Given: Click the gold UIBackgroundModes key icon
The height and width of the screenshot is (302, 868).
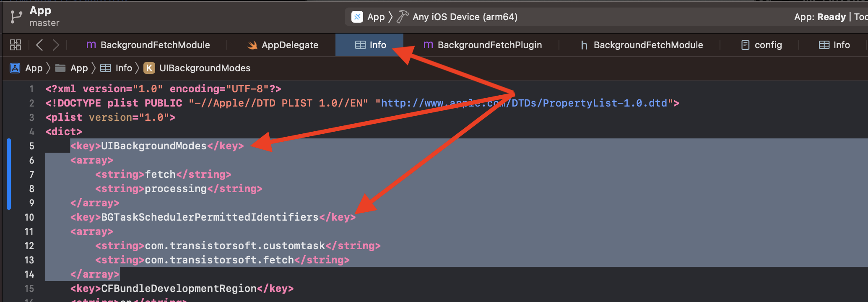Looking at the screenshot, I should (149, 68).
